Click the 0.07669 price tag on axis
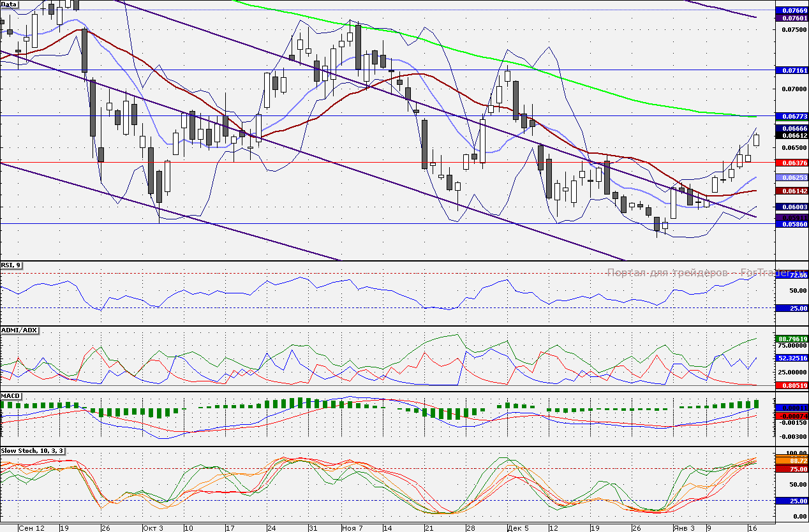This screenshot has height=532, width=809. [x=790, y=11]
